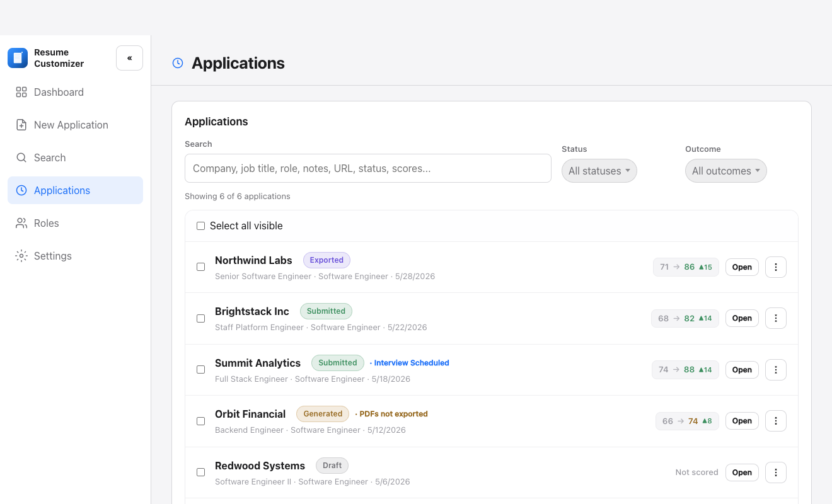832x504 pixels.
Task: Click the Roles people icon
Action: pos(21,223)
